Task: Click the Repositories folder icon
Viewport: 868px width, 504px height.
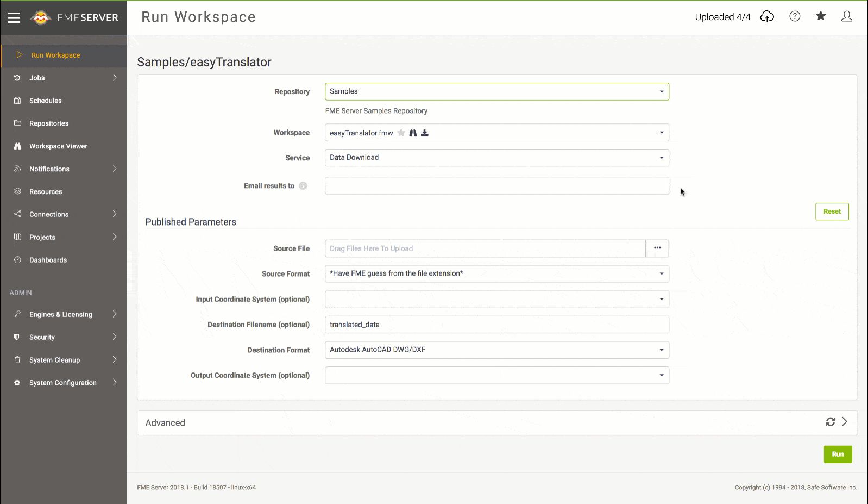Action: tap(17, 123)
